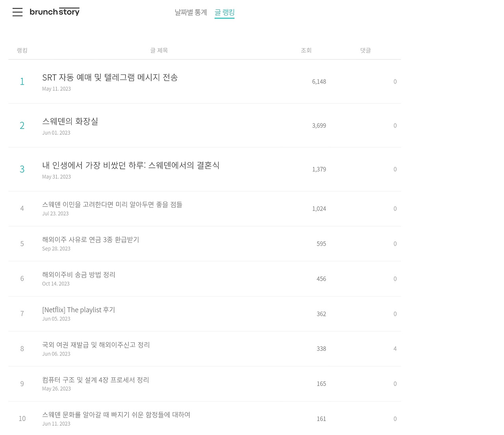Open the 스웨덴의 화장실 article
The image size is (504, 435).
(x=70, y=121)
